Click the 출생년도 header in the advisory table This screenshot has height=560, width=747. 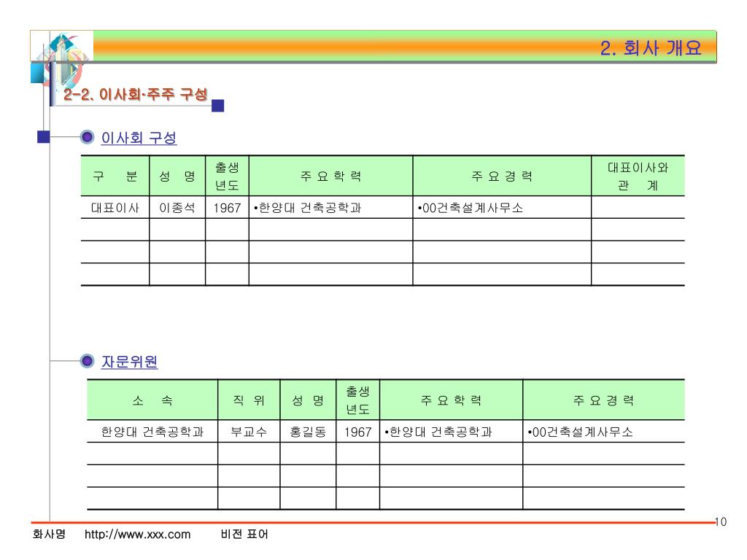click(357, 400)
